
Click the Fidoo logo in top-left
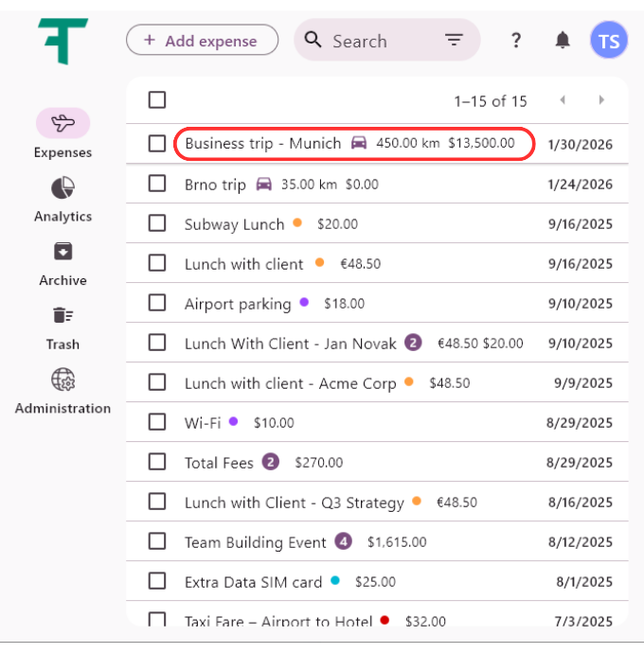tap(63, 42)
